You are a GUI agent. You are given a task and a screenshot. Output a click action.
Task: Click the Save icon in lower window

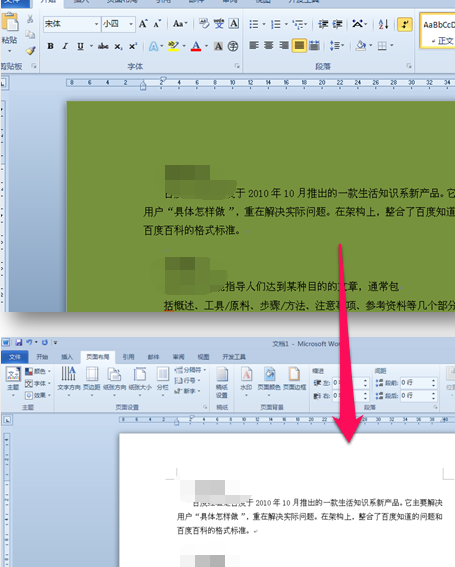[19, 342]
